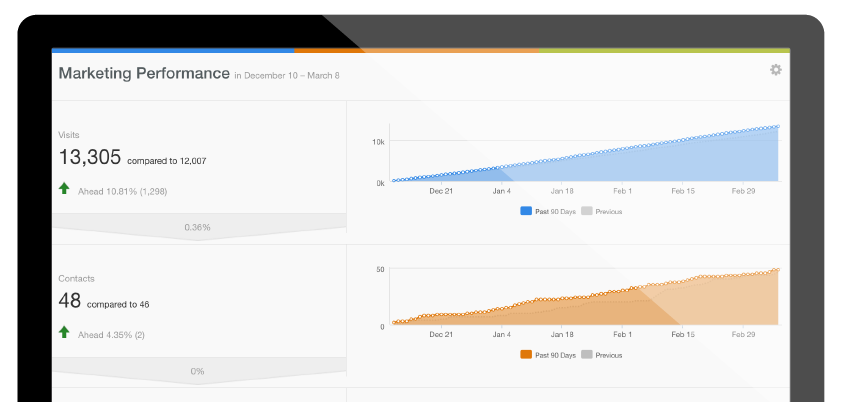Click the Marketing Performance title
The height and width of the screenshot is (402, 841).
pos(143,73)
